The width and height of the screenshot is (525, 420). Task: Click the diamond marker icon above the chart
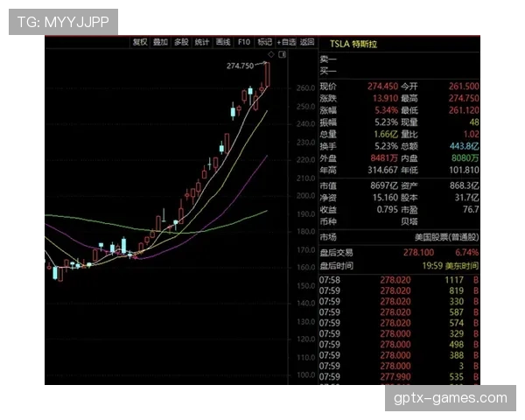(271, 54)
